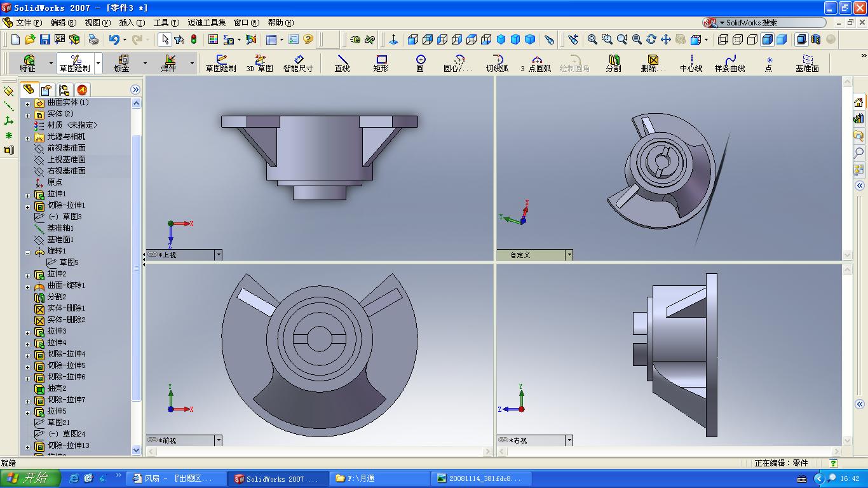Open the 文件(F) menu
This screenshot has height=488, width=868.
[29, 23]
